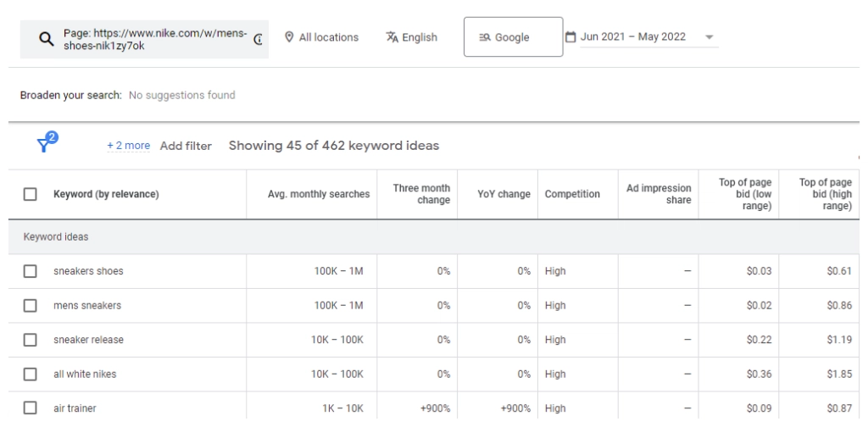Select the Jun 2021 – May 2022 date range
This screenshot has height=427, width=868.
632,37
